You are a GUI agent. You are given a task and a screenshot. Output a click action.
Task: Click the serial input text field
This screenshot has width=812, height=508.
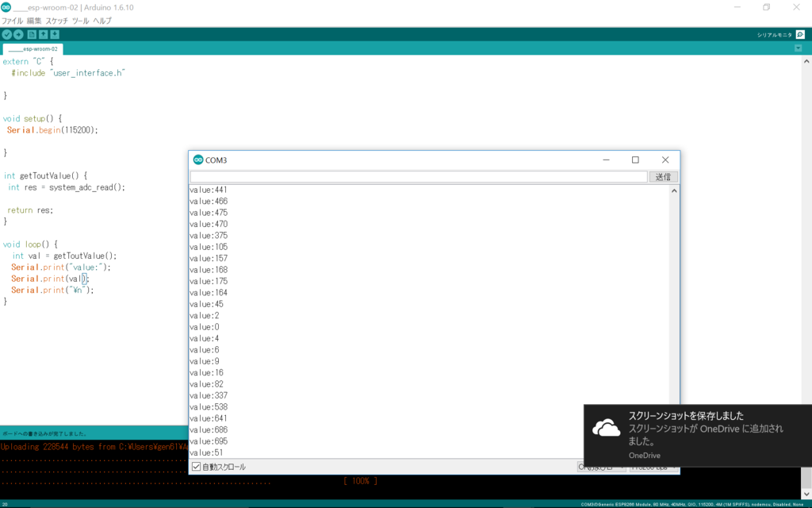pyautogui.click(x=419, y=177)
